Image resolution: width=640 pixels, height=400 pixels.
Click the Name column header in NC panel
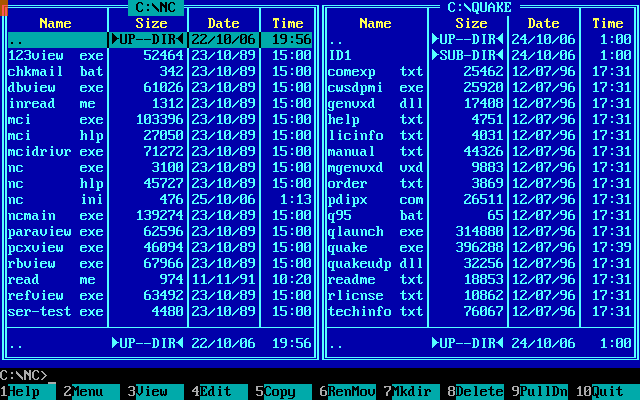point(56,23)
